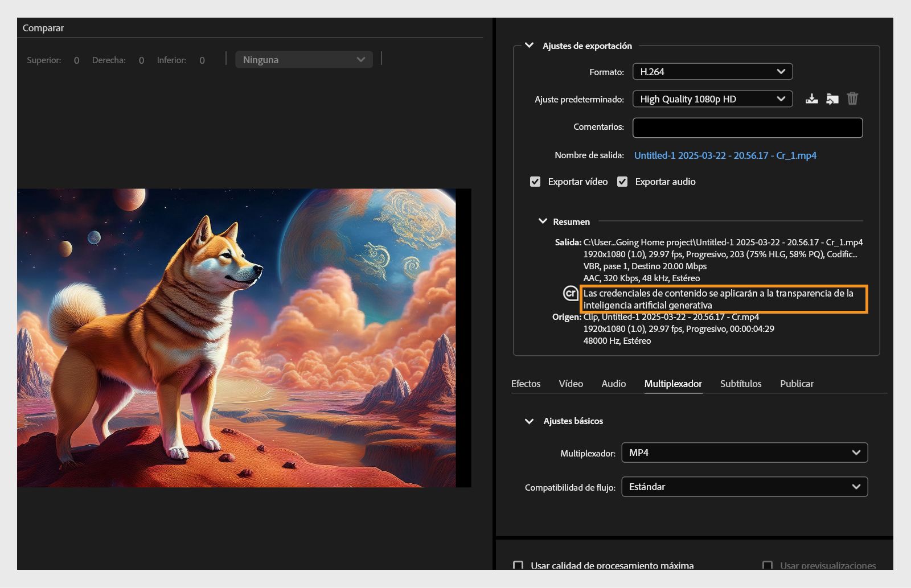Viewport: 911px width, 588px height.
Task: Save the current export preset
Action: coord(812,98)
